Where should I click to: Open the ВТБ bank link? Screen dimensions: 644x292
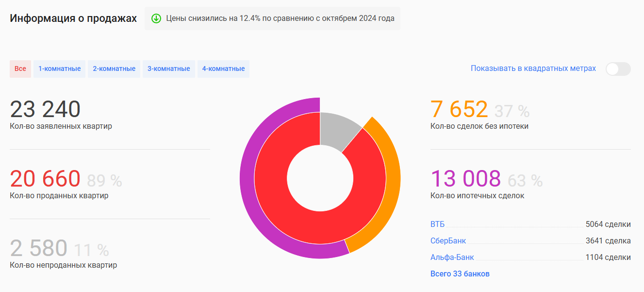click(x=437, y=224)
